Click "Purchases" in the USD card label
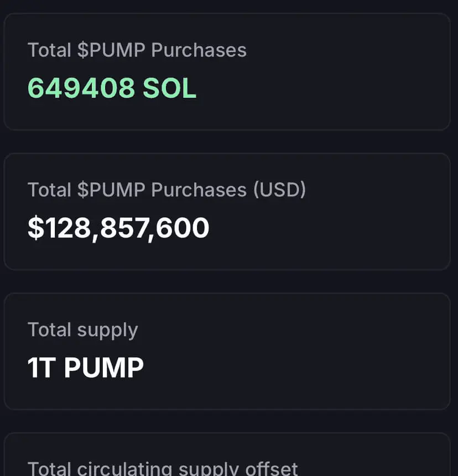The height and width of the screenshot is (476, 458). [199, 190]
